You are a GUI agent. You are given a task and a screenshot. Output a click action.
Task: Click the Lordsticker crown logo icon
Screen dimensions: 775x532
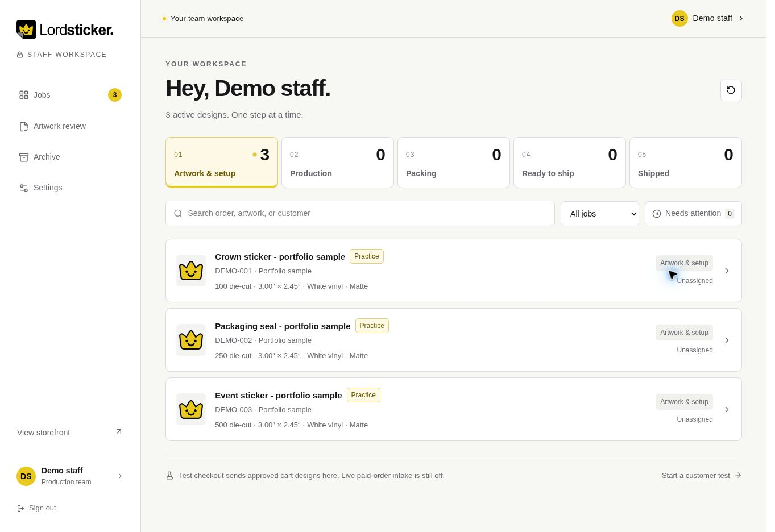tap(26, 30)
